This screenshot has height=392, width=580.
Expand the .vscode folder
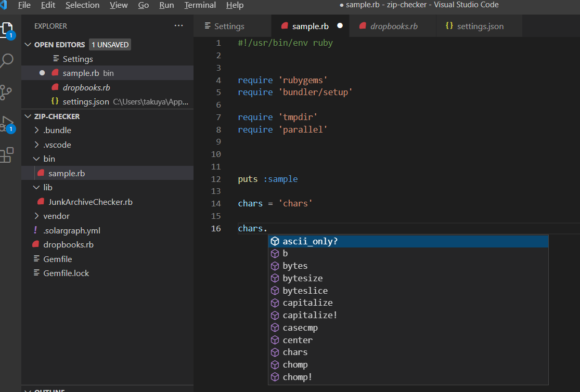[x=36, y=145]
